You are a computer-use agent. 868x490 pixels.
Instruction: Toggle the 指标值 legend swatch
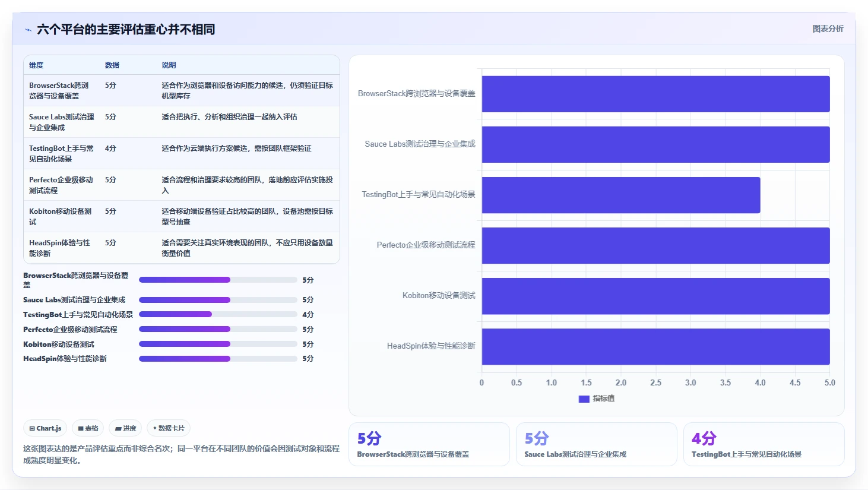(x=584, y=399)
